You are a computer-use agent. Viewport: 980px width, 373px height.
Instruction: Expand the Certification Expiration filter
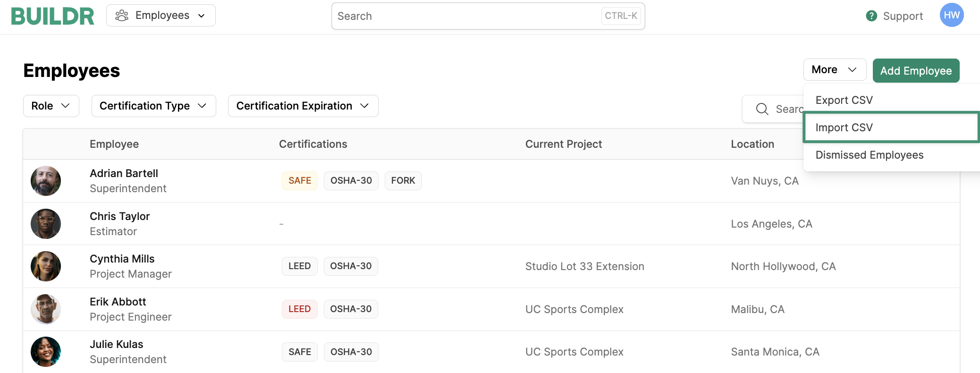point(303,106)
